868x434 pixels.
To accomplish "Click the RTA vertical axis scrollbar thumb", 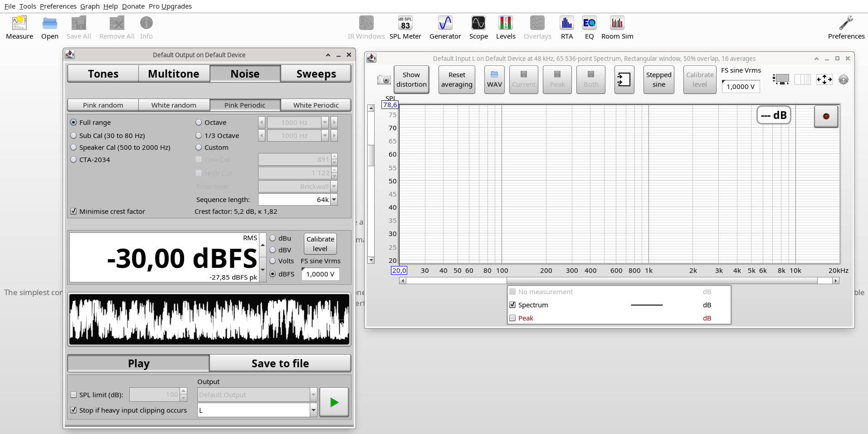I will click(371, 155).
